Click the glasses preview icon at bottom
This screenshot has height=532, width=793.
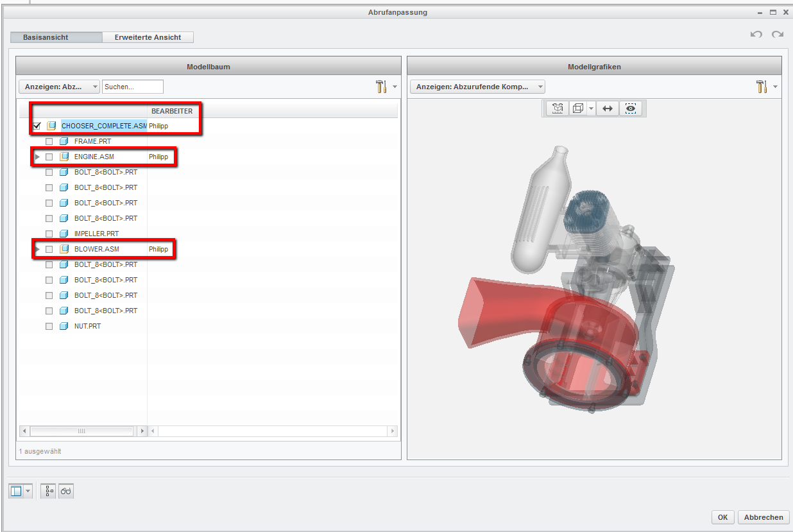66,492
